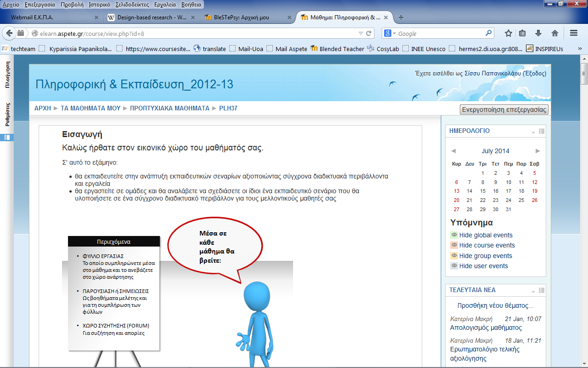Click the ΑΡΧΗ breadcrumb link
This screenshot has width=588, height=368.
tap(43, 109)
